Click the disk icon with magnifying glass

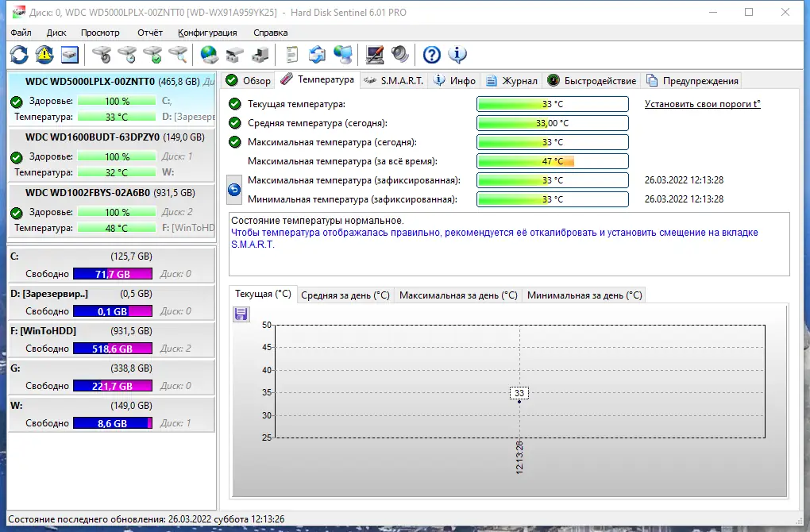178,54
